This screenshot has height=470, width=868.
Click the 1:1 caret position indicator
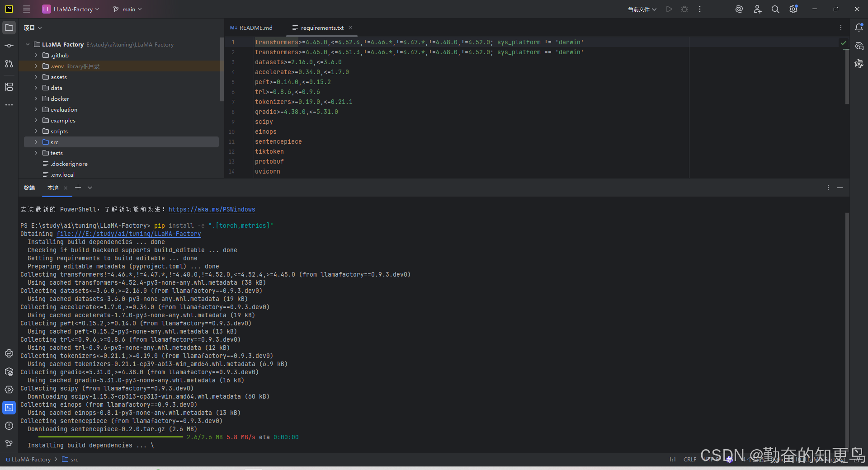point(672,459)
